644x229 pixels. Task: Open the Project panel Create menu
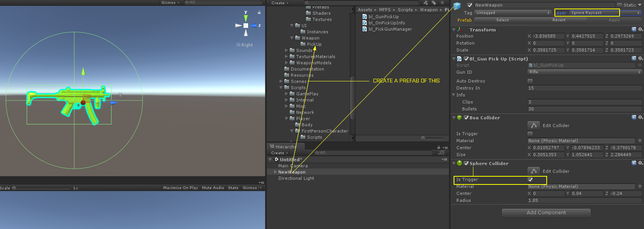click(x=280, y=3)
